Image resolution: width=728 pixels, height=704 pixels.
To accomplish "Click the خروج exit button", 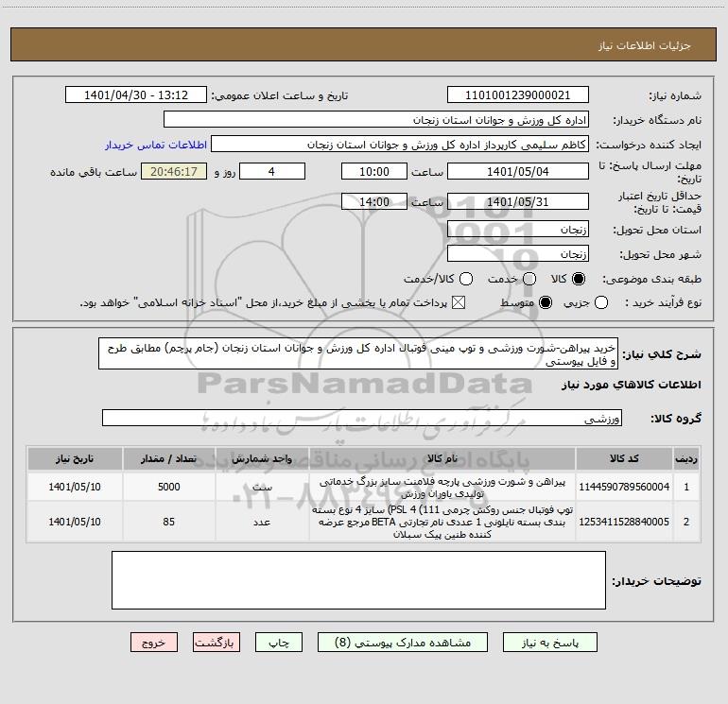I will coord(154,643).
